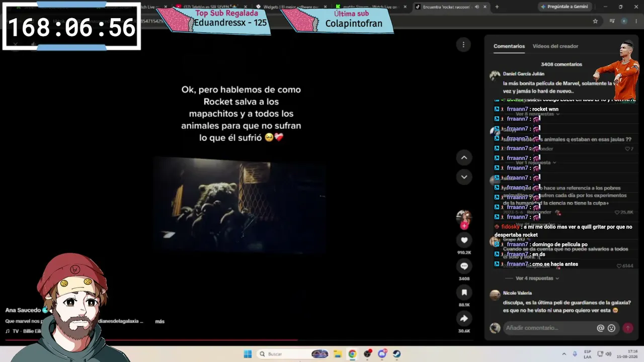This screenshot has height=362, width=644.
Task: Open network settings in the system tray
Action: coord(600,354)
